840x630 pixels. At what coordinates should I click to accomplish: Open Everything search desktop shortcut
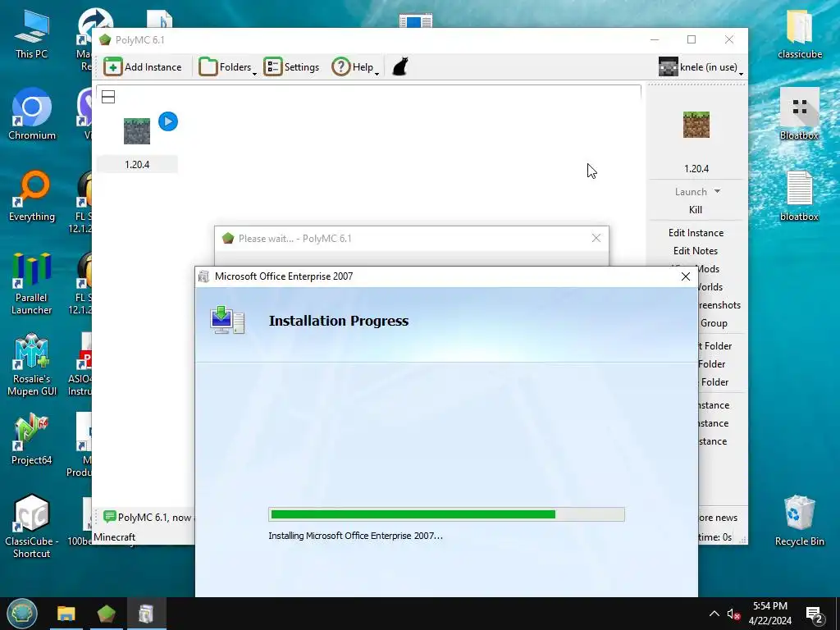point(32,196)
